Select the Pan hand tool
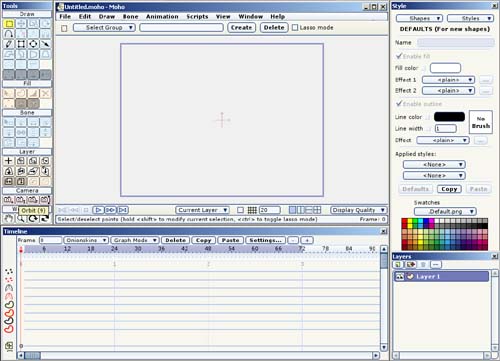 pos(9,219)
